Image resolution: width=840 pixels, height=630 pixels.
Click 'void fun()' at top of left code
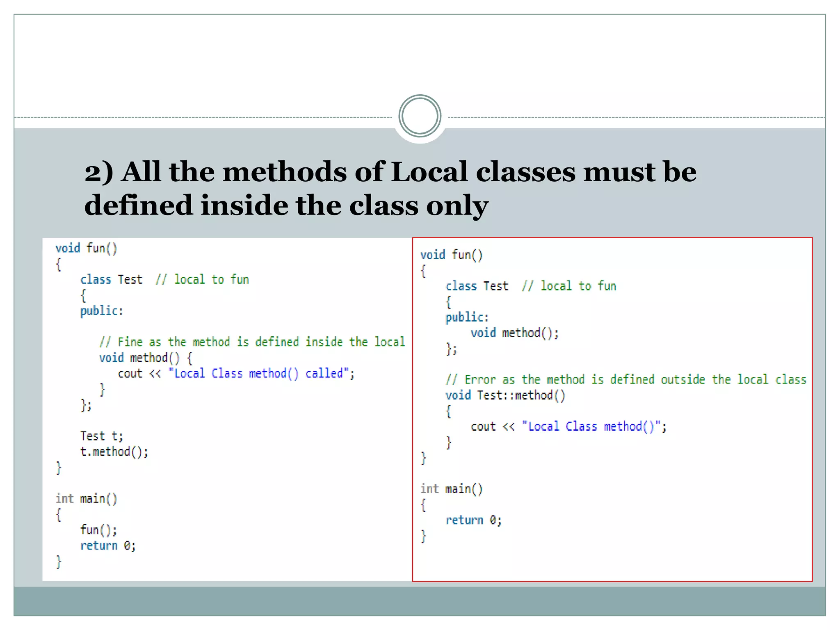(87, 248)
